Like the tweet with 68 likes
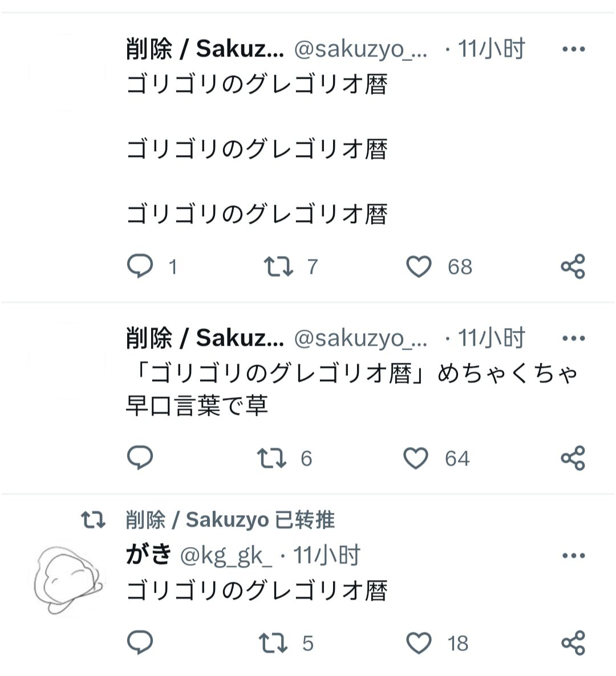 pyautogui.click(x=419, y=266)
